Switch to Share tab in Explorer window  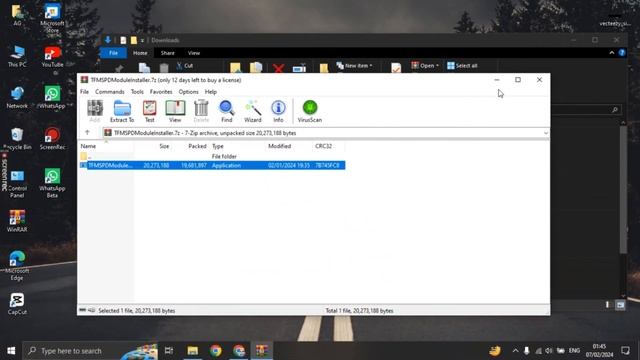click(x=167, y=53)
